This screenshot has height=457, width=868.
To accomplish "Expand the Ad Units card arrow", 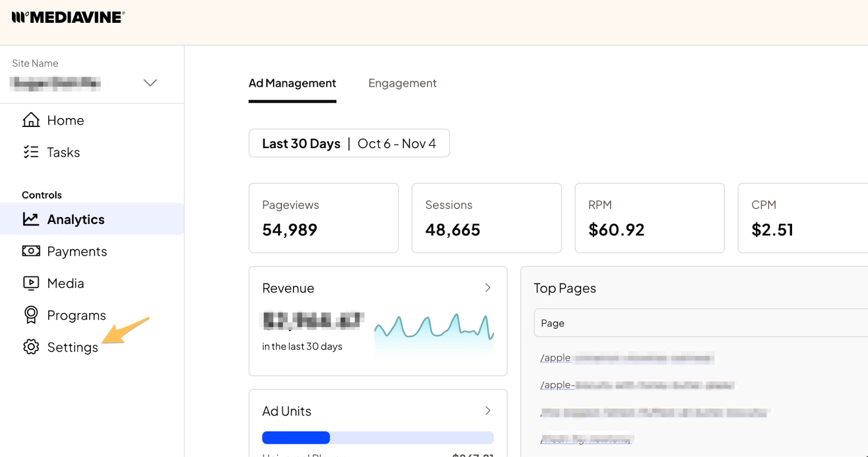I will (488, 411).
